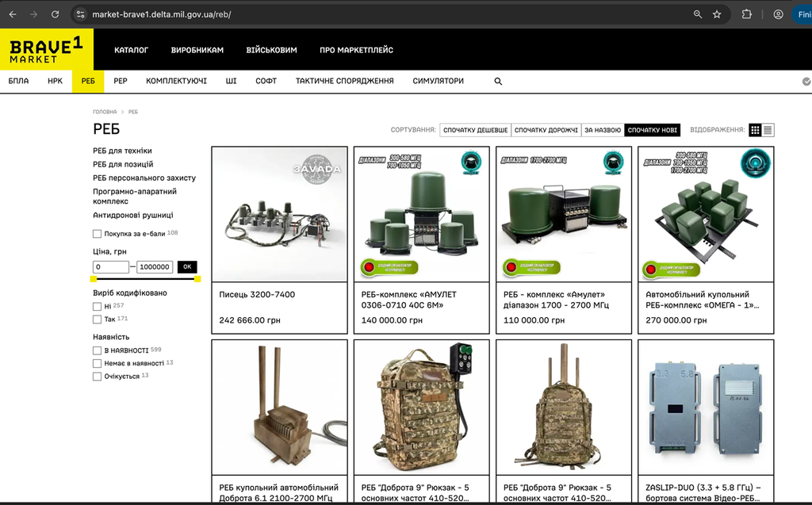This screenshot has width=812, height=505.
Task: Reload the page
Action: [x=55, y=14]
